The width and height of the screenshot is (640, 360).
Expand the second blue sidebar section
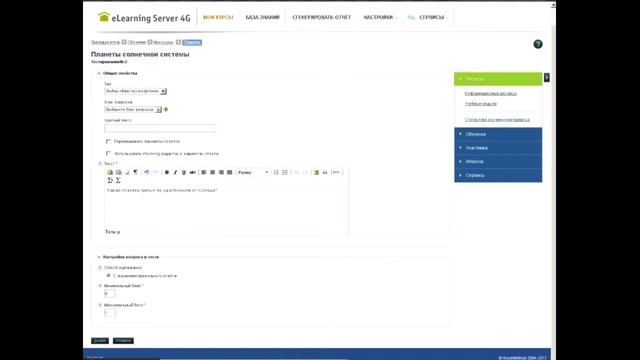[x=498, y=148]
